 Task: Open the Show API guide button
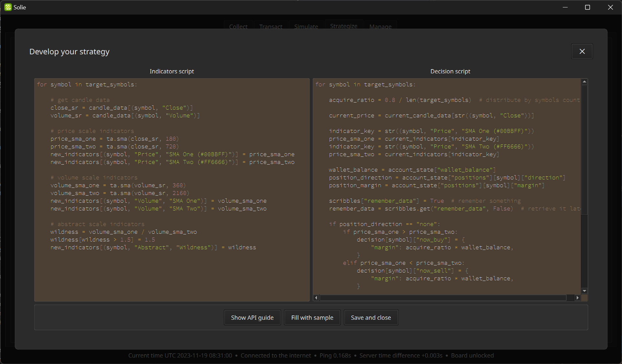252,317
